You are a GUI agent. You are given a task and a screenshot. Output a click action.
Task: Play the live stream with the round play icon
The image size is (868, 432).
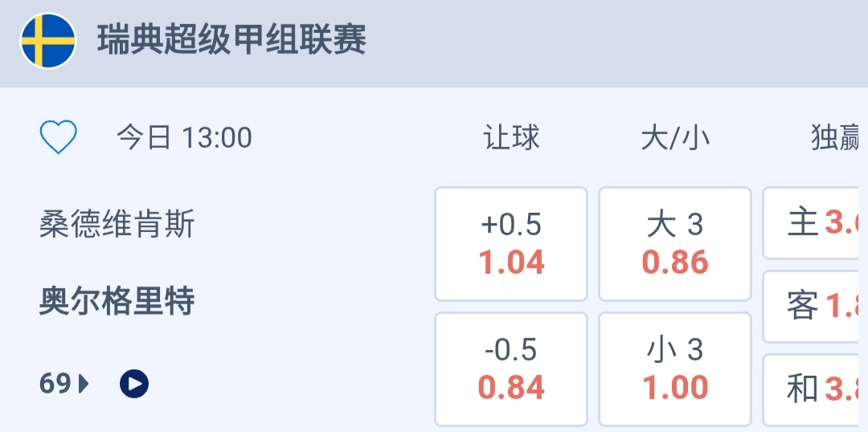[134, 385]
